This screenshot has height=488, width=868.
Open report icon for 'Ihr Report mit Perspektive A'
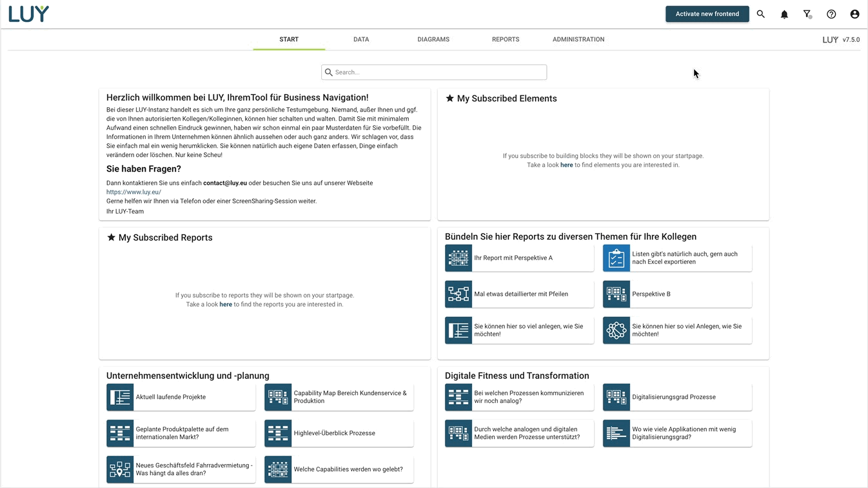coord(459,258)
